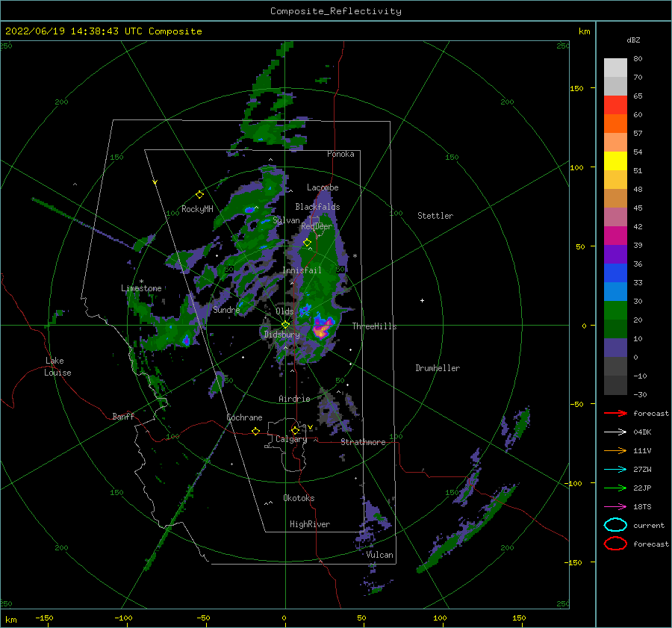This screenshot has width=672, height=628.
Task: Click the magenta 42 dBZ color swatch
Action: [615, 236]
